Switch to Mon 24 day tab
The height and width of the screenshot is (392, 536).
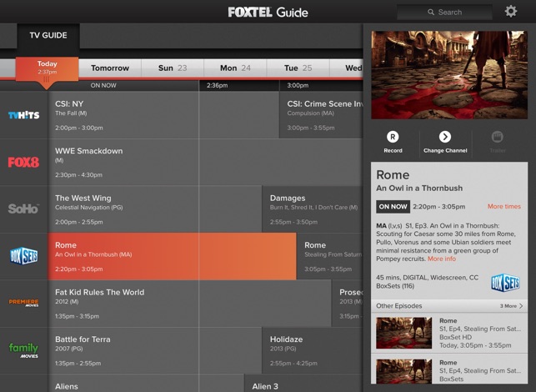(235, 68)
